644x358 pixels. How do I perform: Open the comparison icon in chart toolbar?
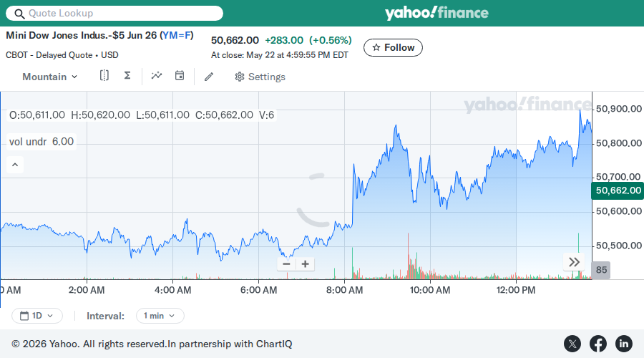[104, 76]
